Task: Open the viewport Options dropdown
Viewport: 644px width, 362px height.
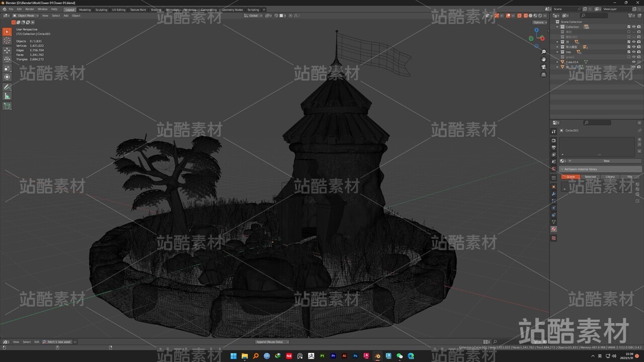Action: pyautogui.click(x=539, y=22)
